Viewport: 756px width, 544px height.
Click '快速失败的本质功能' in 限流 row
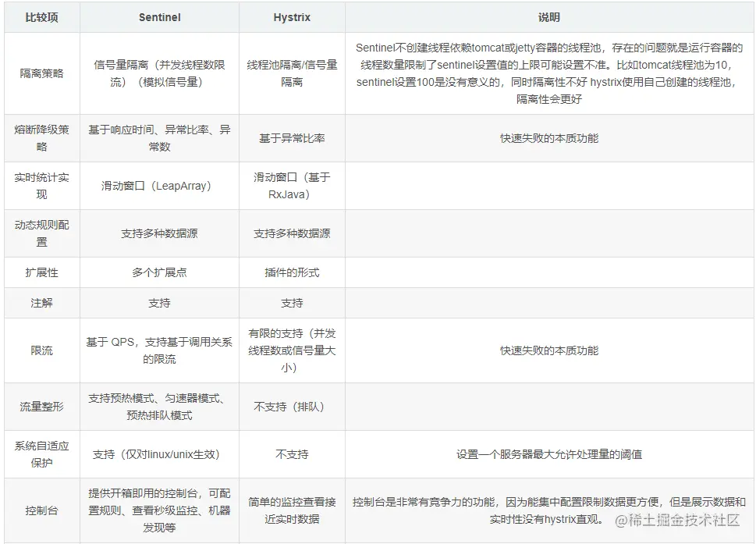(x=549, y=350)
